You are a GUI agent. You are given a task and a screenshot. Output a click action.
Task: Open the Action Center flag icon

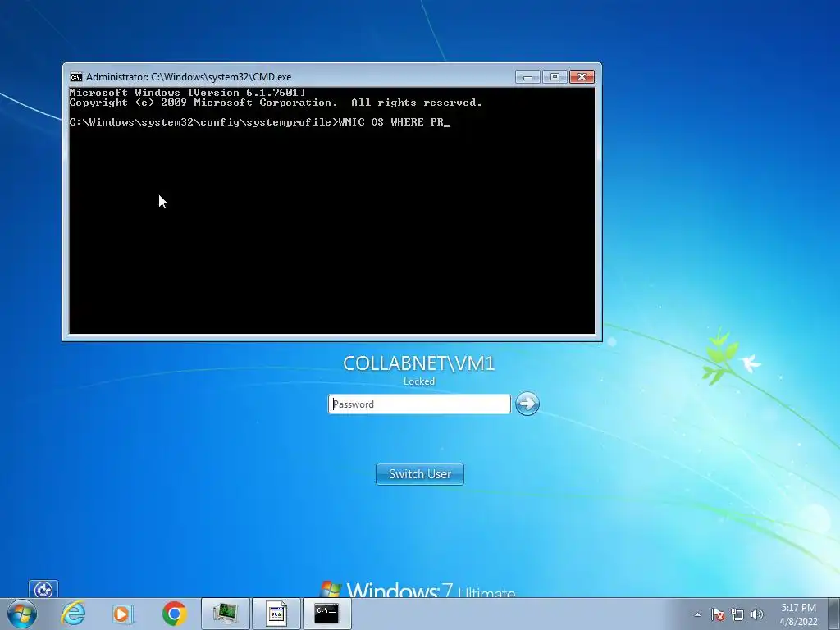click(718, 614)
